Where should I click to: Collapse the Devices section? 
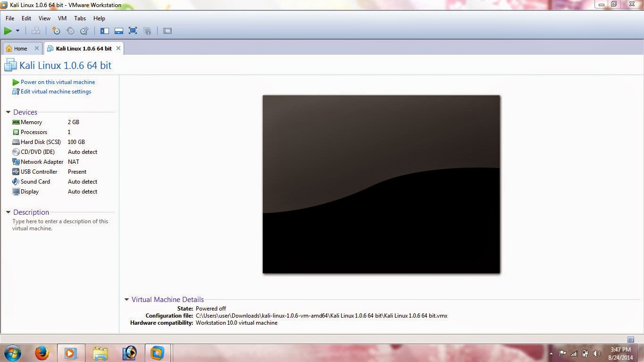click(x=7, y=112)
